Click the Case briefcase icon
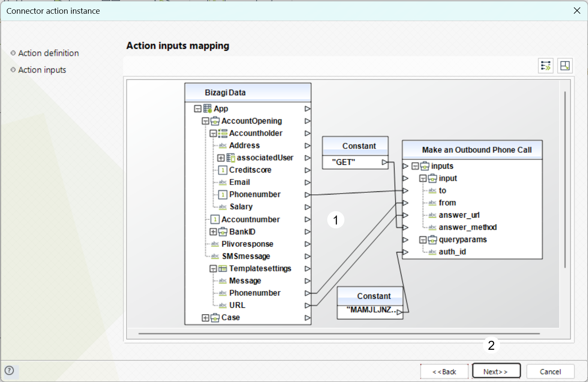 (215, 318)
